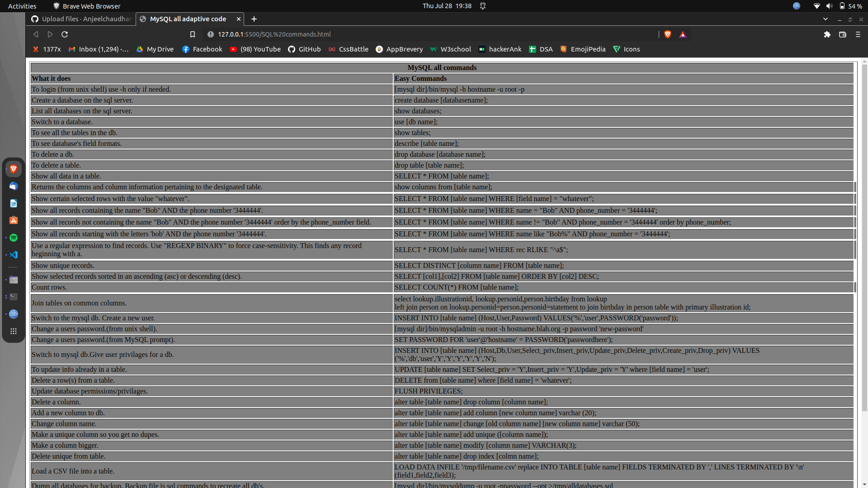Screen dimensions: 868x488
Task: Open Activities overview menu
Action: tap(22, 6)
